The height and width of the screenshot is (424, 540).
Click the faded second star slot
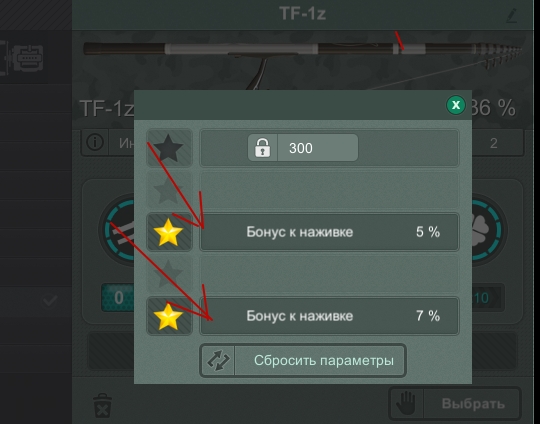168,190
